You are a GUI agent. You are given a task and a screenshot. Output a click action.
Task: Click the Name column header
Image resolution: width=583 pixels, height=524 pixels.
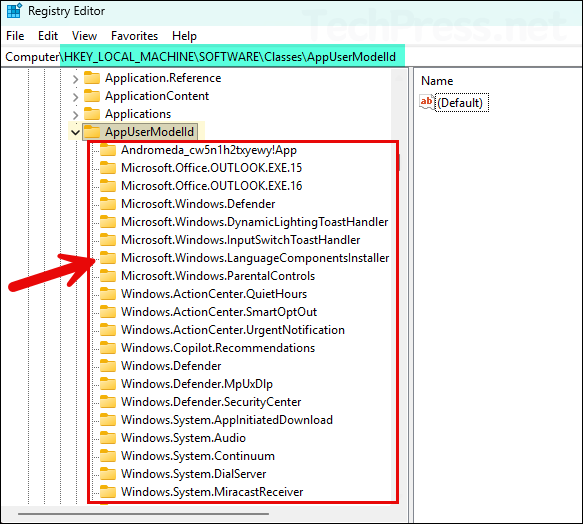[x=437, y=81]
